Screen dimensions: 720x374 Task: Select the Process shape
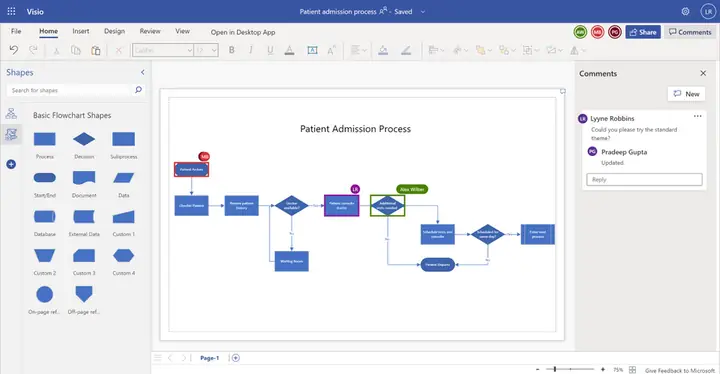[x=45, y=139]
